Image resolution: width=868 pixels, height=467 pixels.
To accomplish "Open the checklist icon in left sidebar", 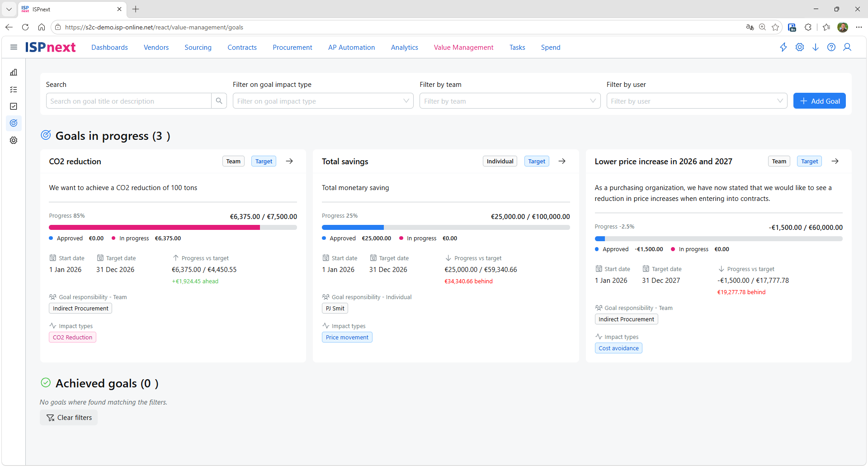I will [14, 90].
